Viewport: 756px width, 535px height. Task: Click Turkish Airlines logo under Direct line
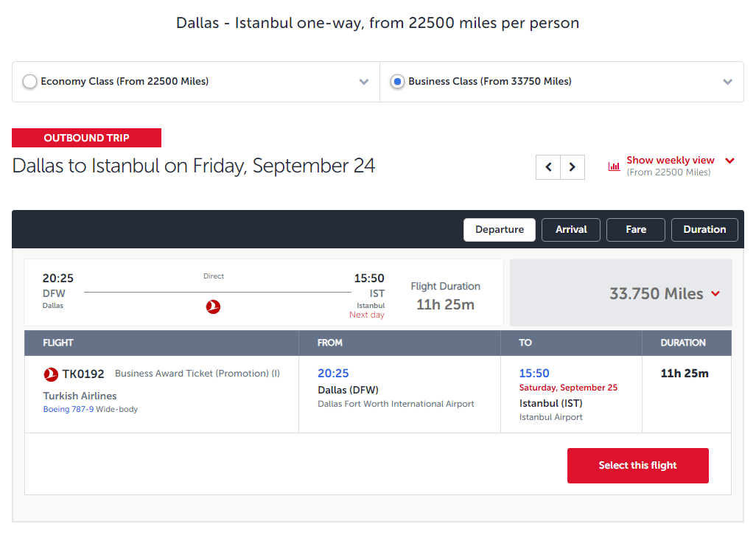click(213, 307)
